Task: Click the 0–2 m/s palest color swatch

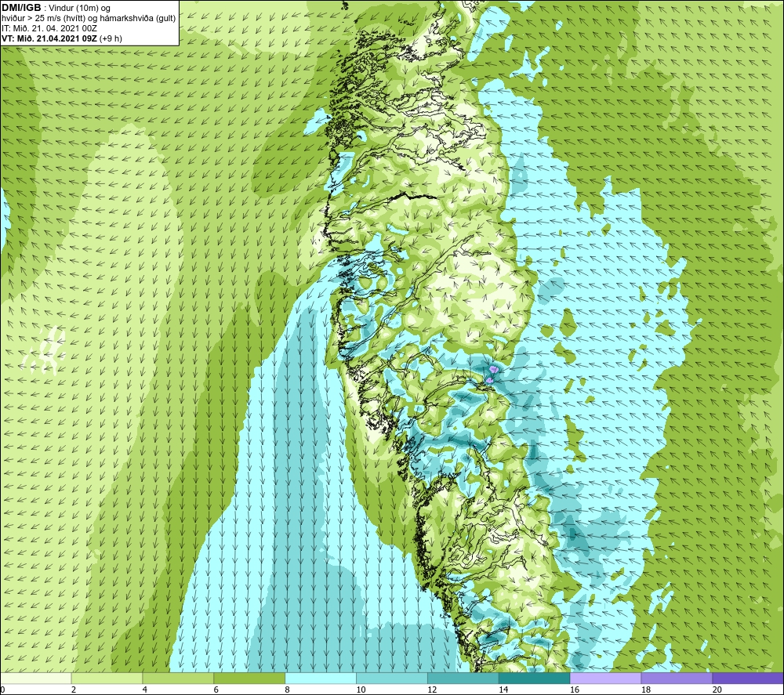Action: [36, 679]
